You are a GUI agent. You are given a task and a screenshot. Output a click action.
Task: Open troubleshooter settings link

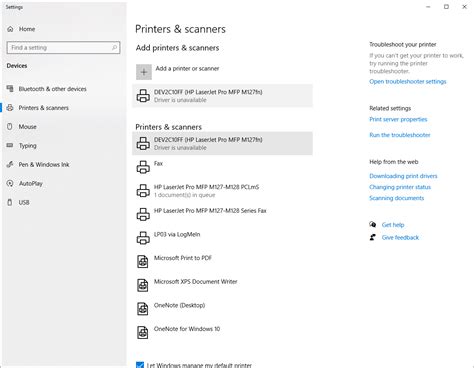pyautogui.click(x=407, y=82)
